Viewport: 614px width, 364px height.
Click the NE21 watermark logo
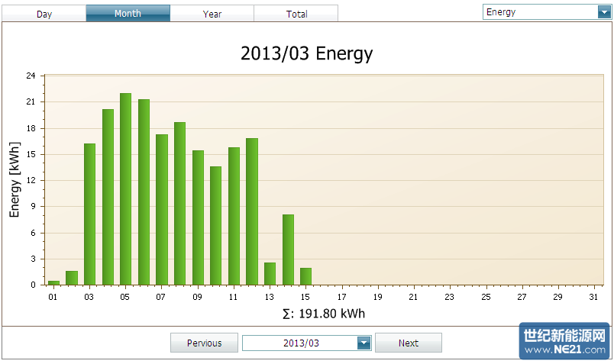(x=565, y=342)
